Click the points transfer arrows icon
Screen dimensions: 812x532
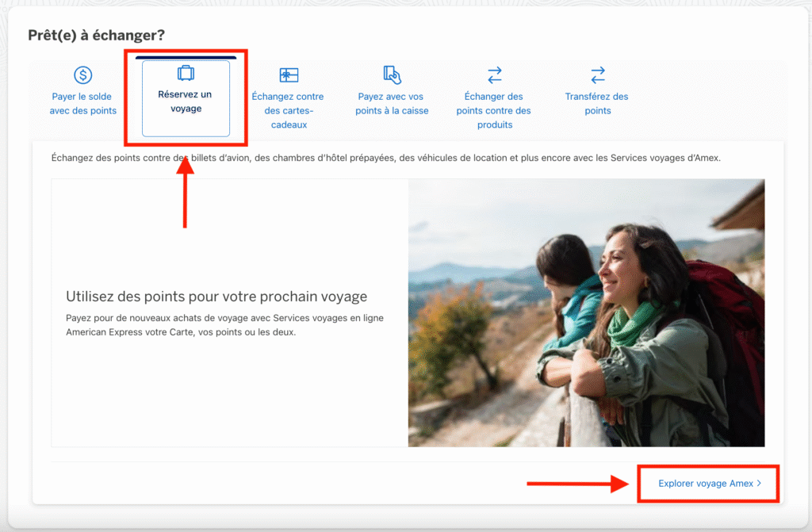point(597,73)
